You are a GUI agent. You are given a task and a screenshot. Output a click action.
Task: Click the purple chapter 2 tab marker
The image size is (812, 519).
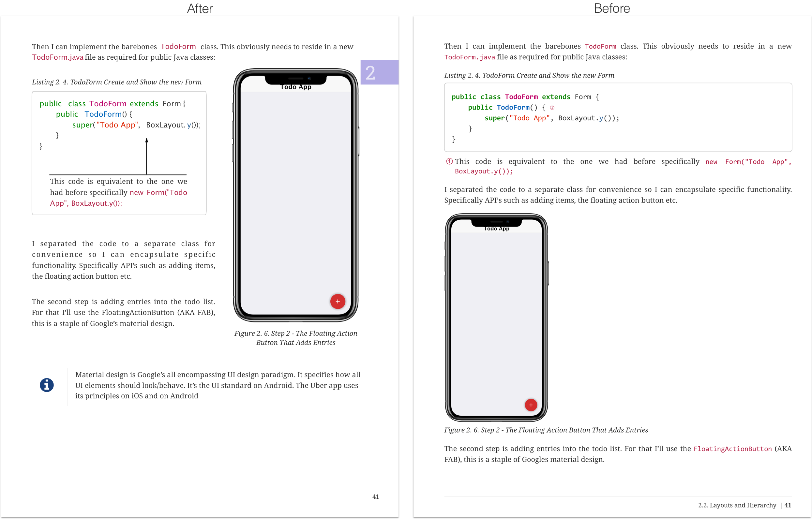pyautogui.click(x=379, y=72)
